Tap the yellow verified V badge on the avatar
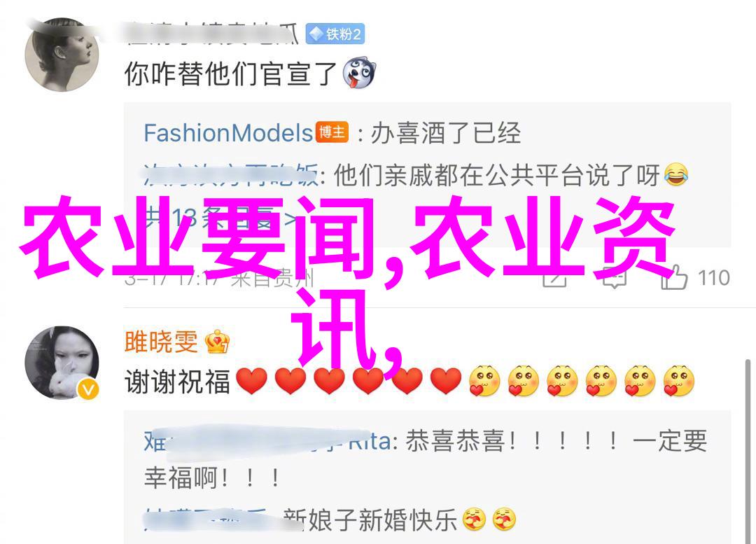 coord(87,389)
